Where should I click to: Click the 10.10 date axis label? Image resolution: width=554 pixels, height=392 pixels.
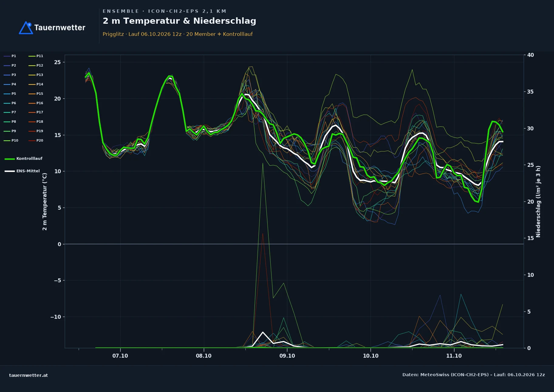click(371, 356)
